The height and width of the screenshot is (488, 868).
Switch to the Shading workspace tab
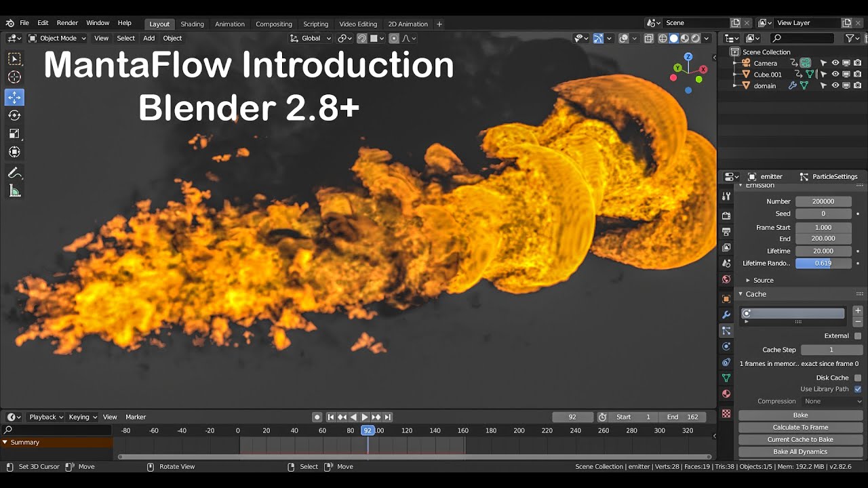pyautogui.click(x=192, y=24)
